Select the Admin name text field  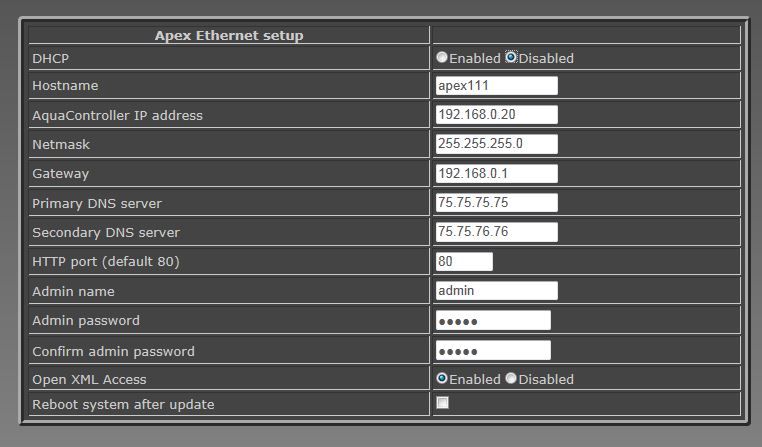click(x=497, y=291)
